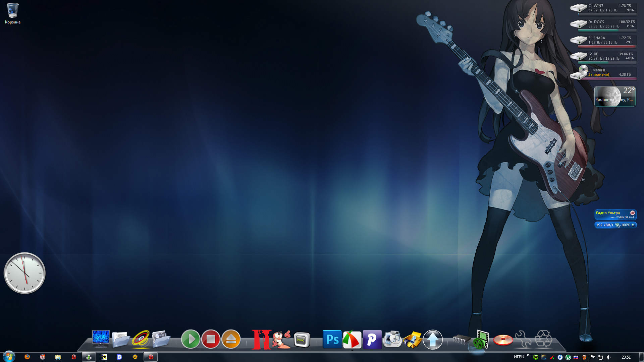Open the Windows Start menu
The height and width of the screenshot is (362, 644).
pyautogui.click(x=9, y=357)
